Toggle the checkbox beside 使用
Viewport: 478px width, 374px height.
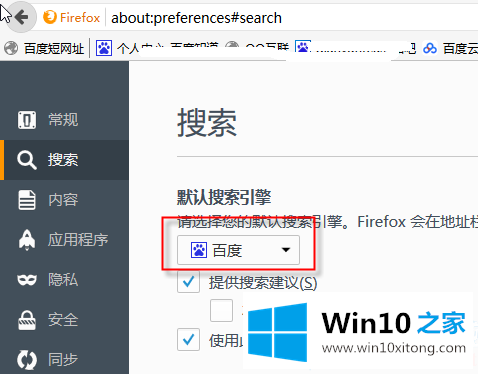tap(188, 339)
